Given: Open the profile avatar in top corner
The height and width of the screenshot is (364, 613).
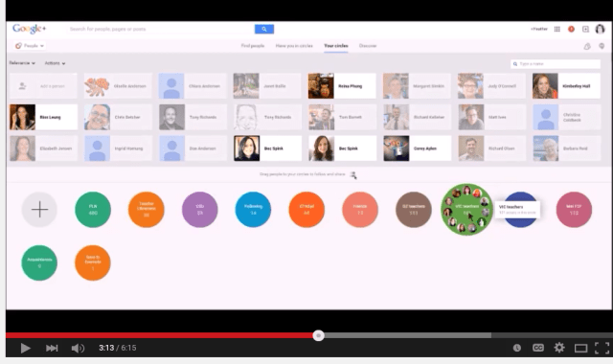Looking at the screenshot, I should pyautogui.click(x=600, y=29).
